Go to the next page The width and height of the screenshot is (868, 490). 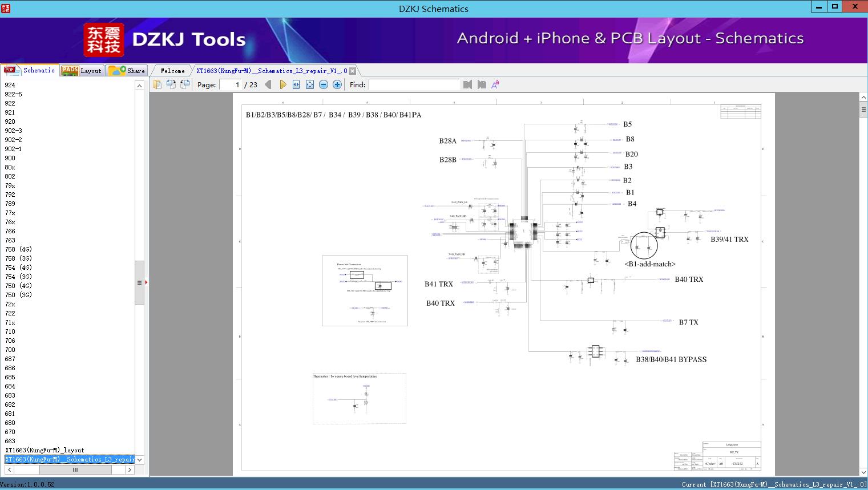pos(282,84)
